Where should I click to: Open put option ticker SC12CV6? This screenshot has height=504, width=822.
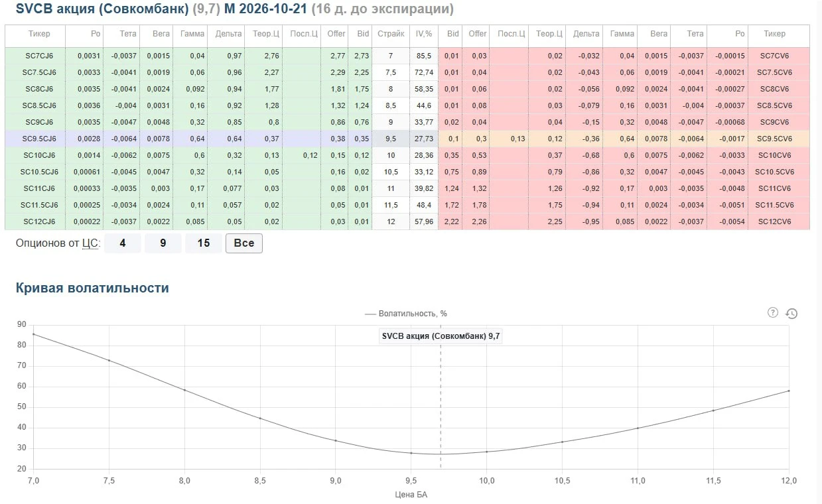774,221
